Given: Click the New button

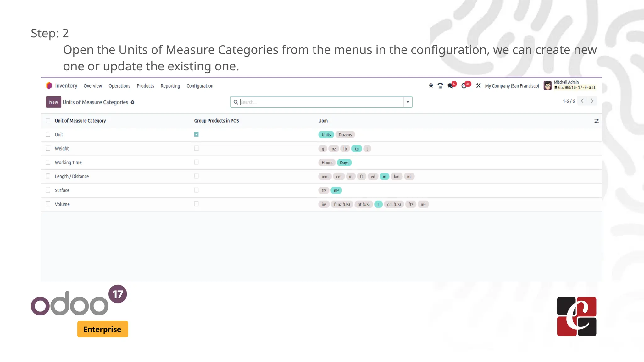Looking at the screenshot, I should 53,102.
